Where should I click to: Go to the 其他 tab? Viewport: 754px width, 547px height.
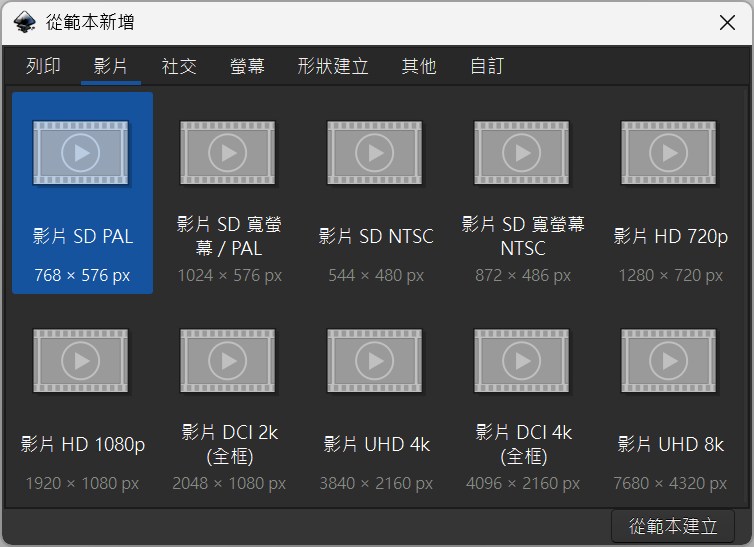(x=419, y=67)
